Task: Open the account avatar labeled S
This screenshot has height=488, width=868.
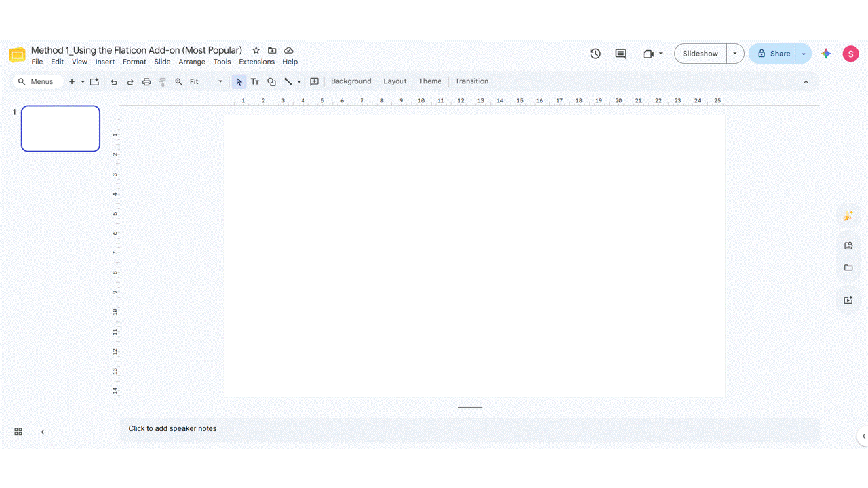Action: point(850,54)
